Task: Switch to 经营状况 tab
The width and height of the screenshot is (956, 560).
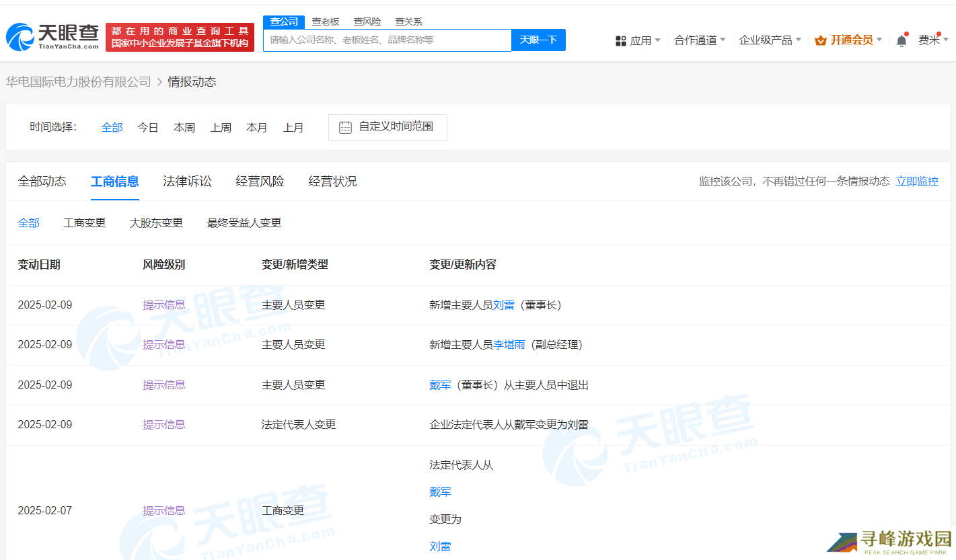Action: 333,181
